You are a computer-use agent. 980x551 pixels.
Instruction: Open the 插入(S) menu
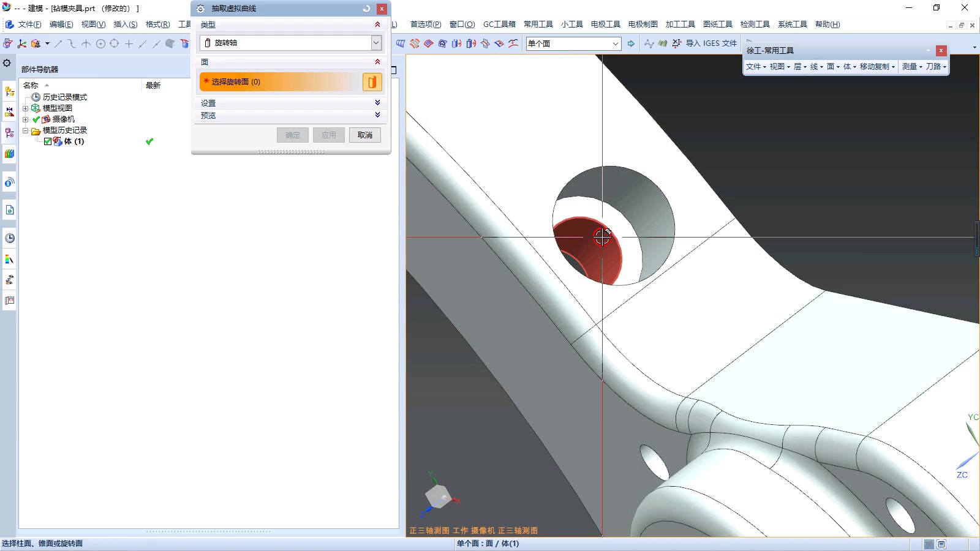tap(126, 24)
